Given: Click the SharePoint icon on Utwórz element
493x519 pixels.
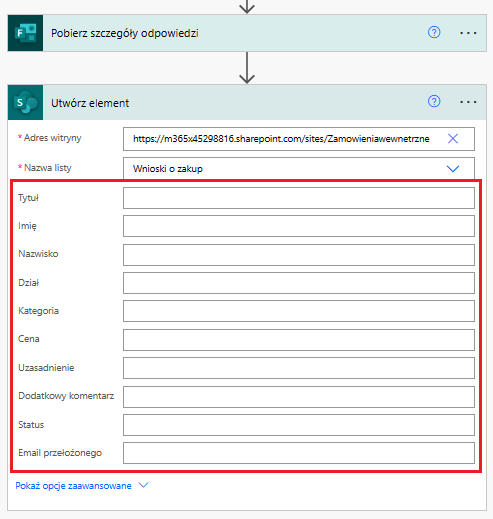Looking at the screenshot, I should (x=25, y=103).
